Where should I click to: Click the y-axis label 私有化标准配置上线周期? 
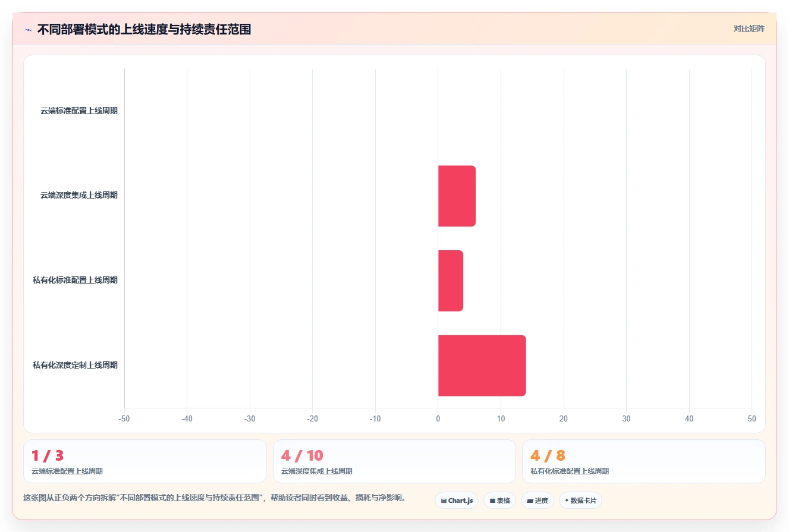click(x=75, y=281)
